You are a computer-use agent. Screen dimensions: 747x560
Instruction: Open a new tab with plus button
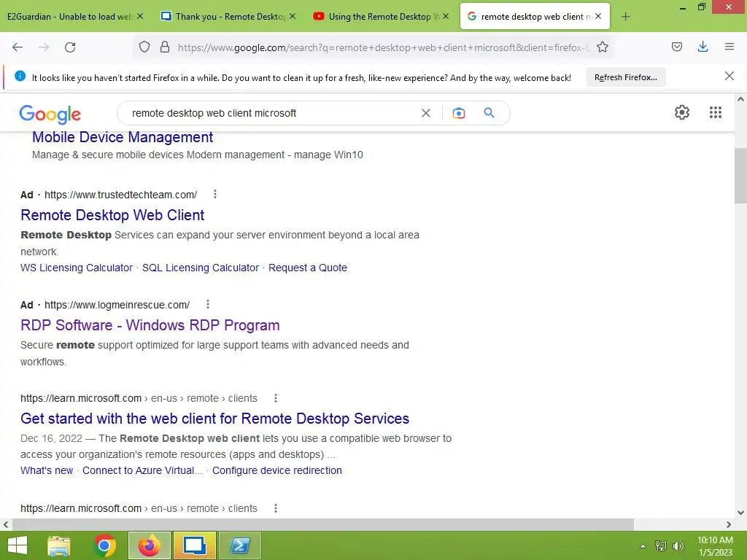coord(625,17)
